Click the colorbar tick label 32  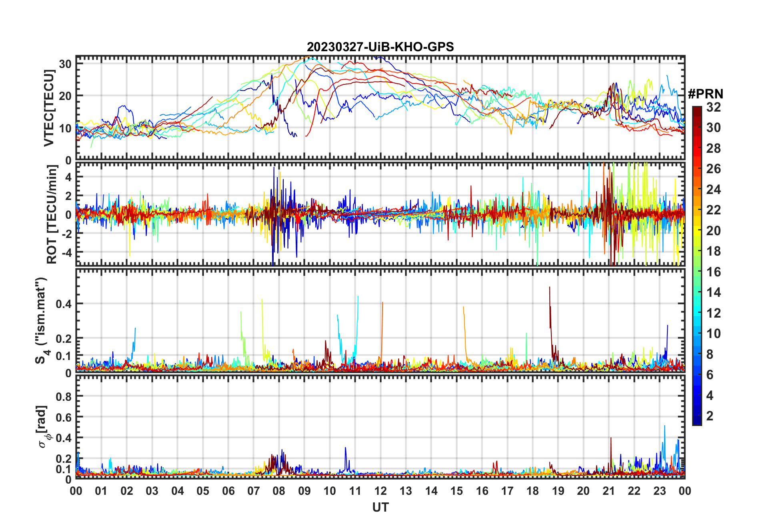pos(713,107)
